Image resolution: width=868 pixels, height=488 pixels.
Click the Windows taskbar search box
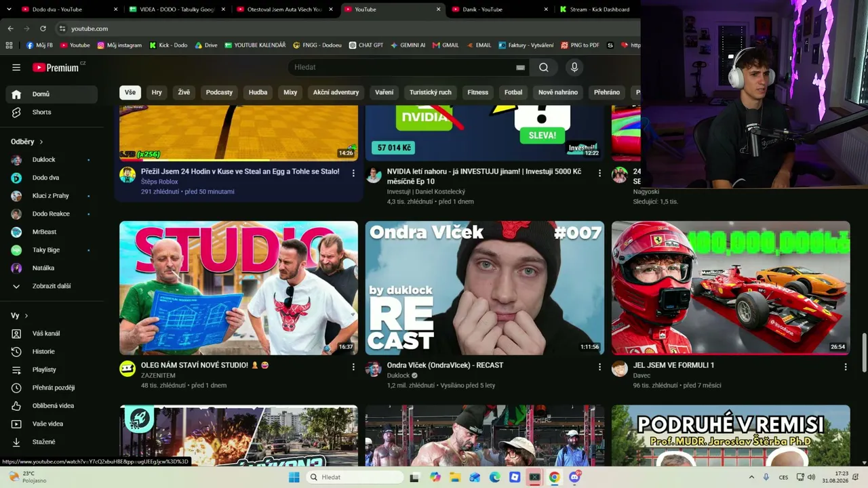[x=355, y=477]
